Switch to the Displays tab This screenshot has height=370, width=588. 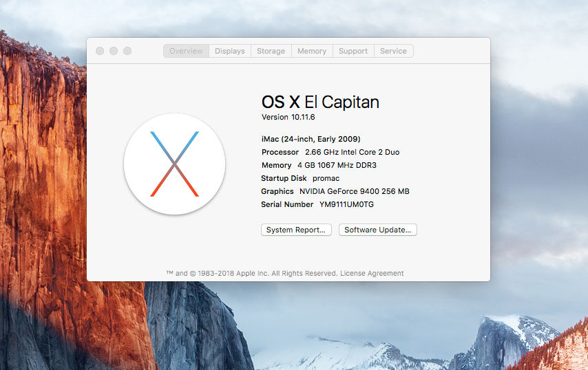pos(229,51)
